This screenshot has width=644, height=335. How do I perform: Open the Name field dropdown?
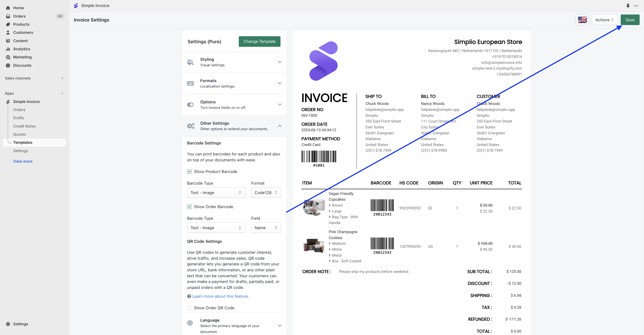tap(266, 228)
